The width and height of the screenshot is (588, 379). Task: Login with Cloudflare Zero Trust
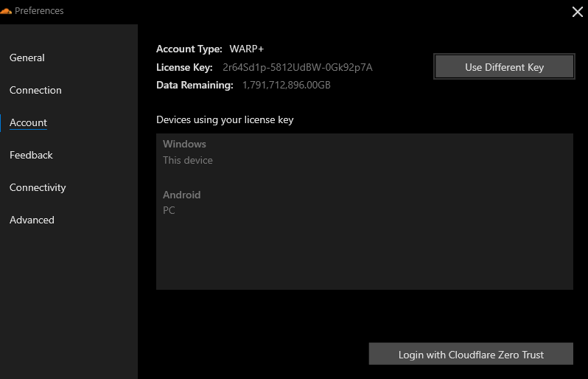point(471,354)
